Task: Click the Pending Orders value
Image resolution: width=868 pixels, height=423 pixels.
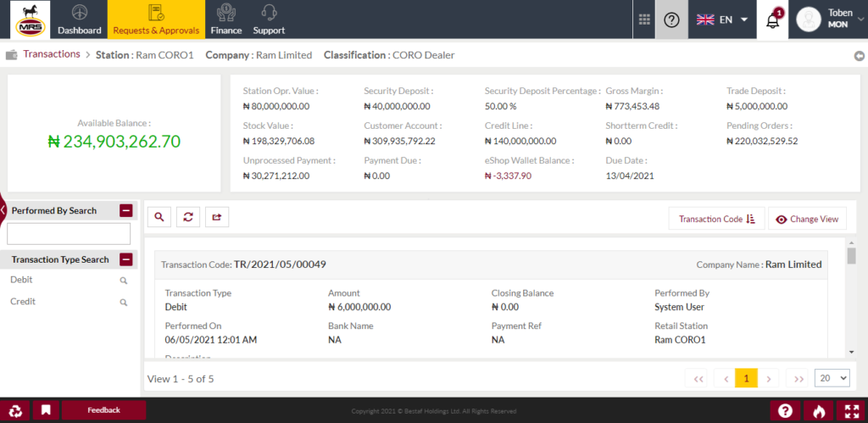Action: (762, 142)
